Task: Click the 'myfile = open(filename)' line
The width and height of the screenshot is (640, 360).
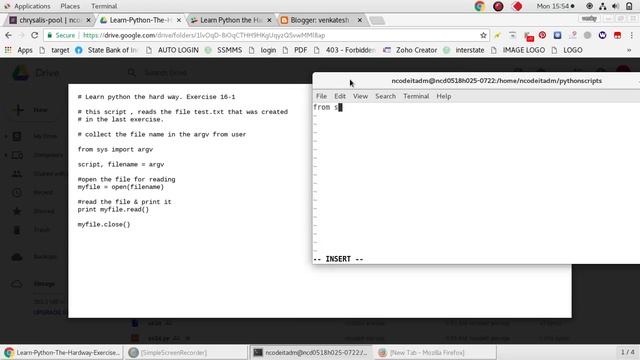Action: [120, 187]
